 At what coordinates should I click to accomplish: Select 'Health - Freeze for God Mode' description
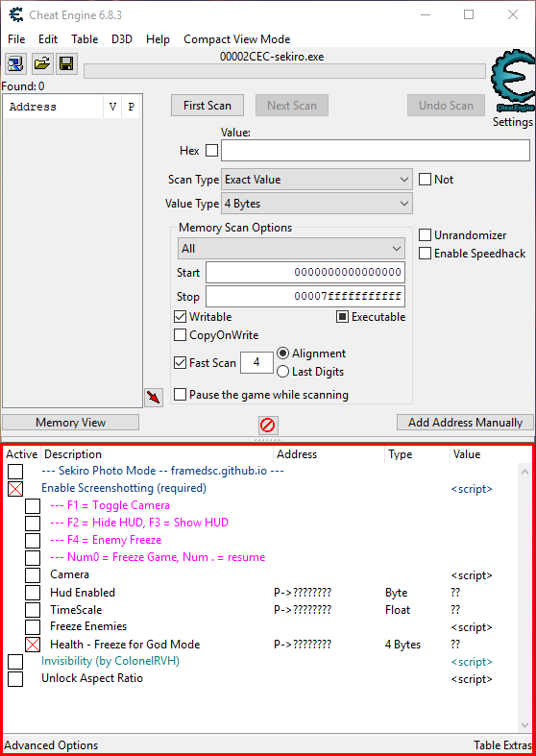tap(125, 645)
